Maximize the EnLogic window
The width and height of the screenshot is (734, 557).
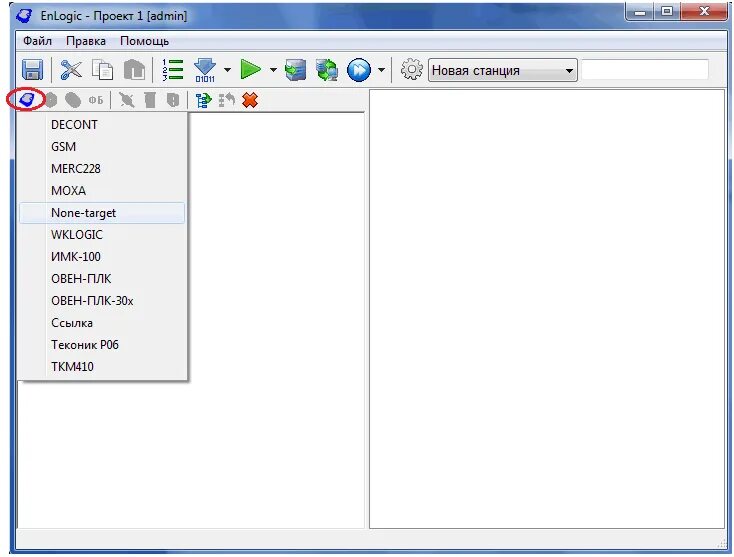pos(668,11)
